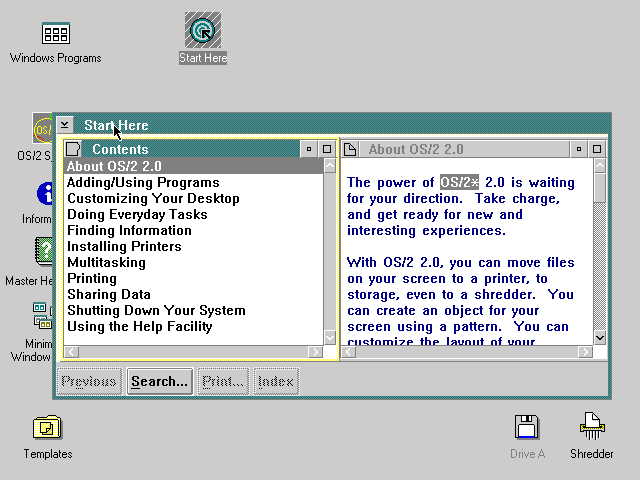Select the OS/2 System desktop icon
Screen dimensions: 640x480
[x=42, y=129]
